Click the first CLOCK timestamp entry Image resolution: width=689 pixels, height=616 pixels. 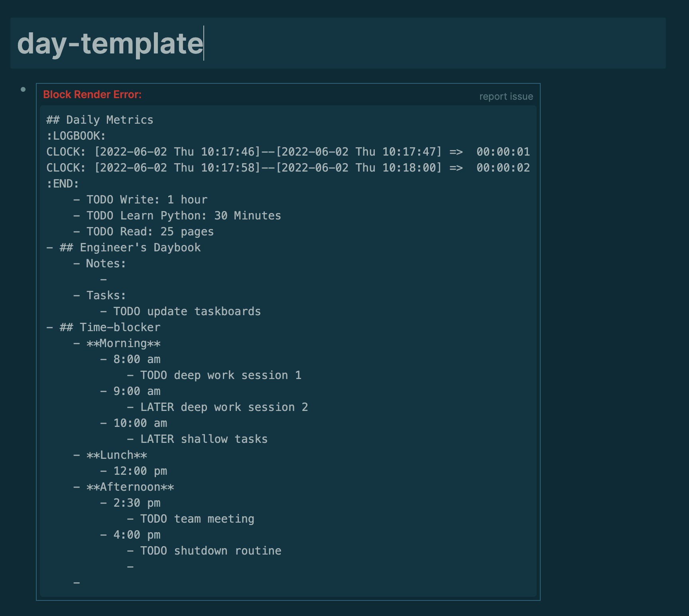(x=287, y=151)
